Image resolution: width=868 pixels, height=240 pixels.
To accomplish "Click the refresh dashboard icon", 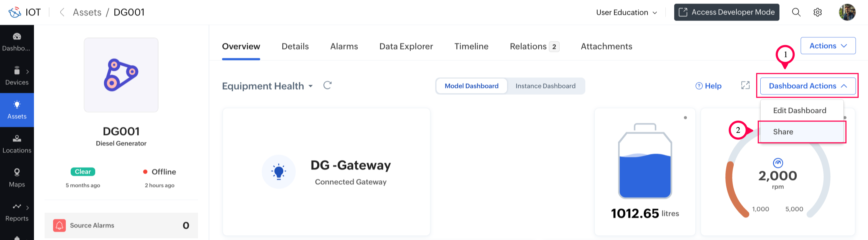I will (327, 85).
